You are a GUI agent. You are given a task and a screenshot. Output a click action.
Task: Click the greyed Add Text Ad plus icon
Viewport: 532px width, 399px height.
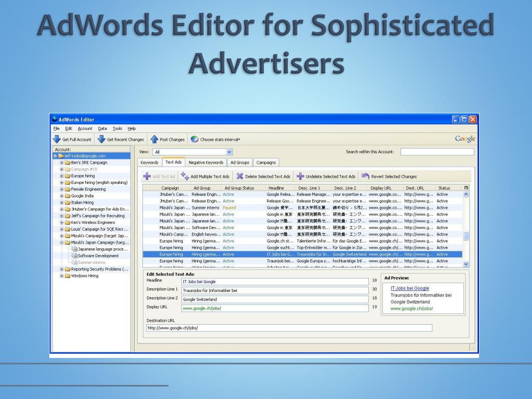tap(147, 176)
